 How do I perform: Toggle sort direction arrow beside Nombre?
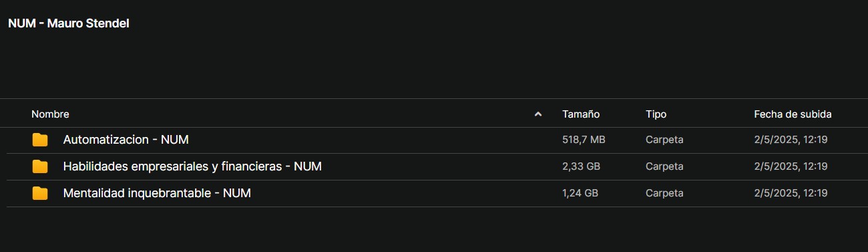click(538, 114)
